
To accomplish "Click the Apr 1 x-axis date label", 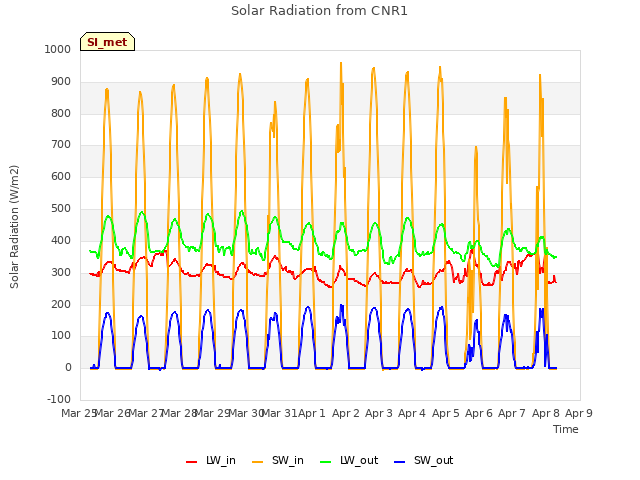I will click(312, 413).
